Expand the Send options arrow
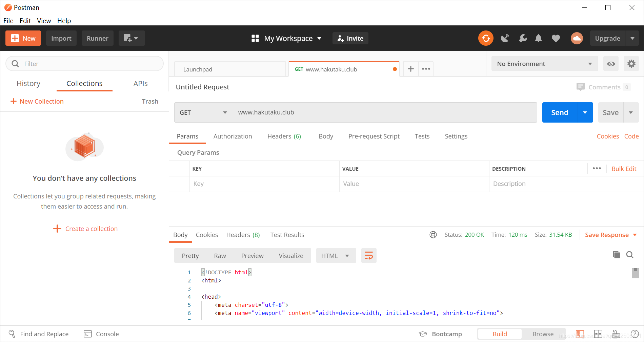Viewport: 644px width, 342px height. [585, 112]
